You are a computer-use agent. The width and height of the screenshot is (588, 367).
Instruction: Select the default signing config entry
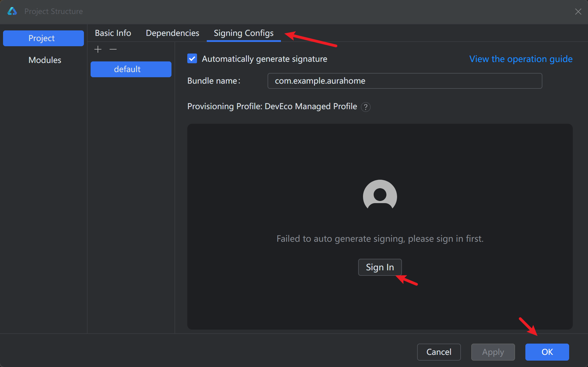(131, 69)
